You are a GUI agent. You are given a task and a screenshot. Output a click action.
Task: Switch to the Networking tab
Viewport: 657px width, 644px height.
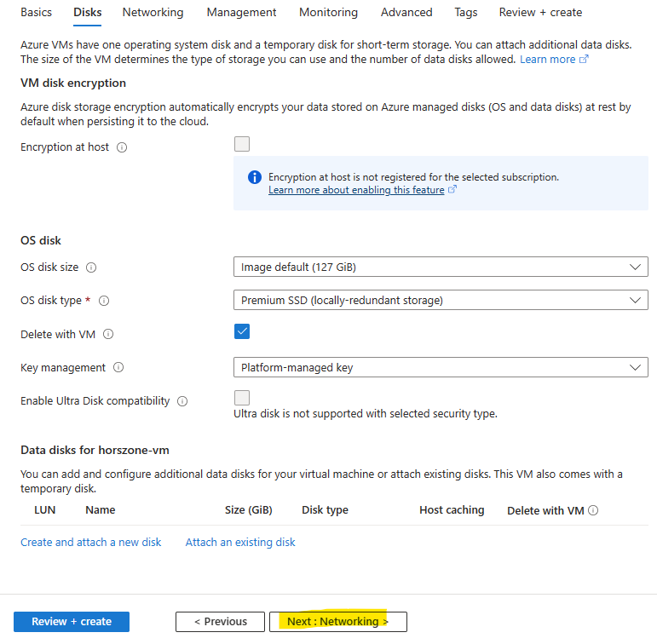pyautogui.click(x=153, y=13)
